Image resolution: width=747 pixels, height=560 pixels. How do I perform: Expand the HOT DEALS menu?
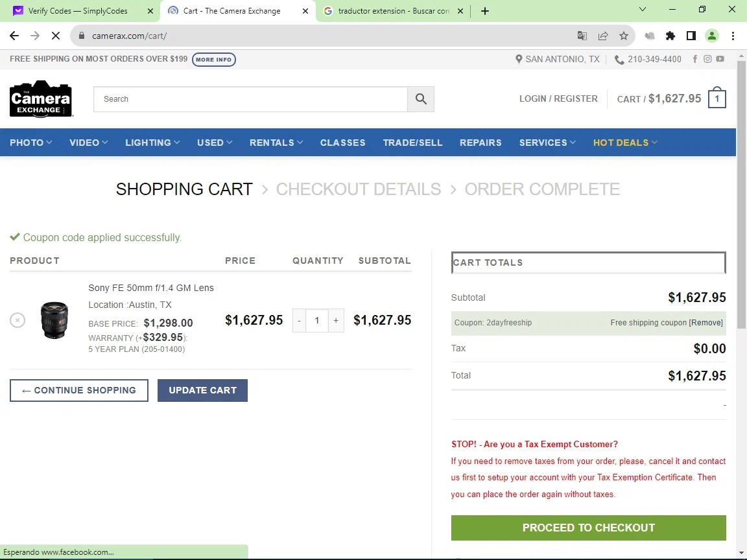click(x=625, y=143)
